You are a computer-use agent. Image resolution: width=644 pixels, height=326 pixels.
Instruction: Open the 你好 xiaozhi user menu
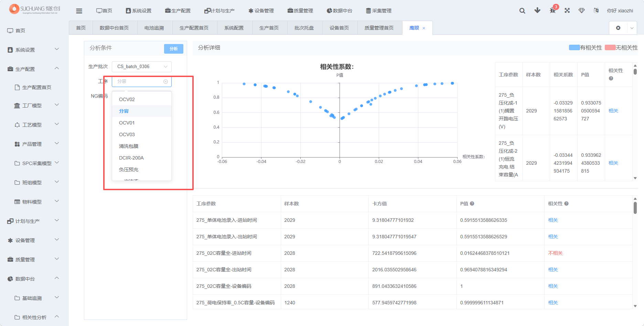pos(620,11)
